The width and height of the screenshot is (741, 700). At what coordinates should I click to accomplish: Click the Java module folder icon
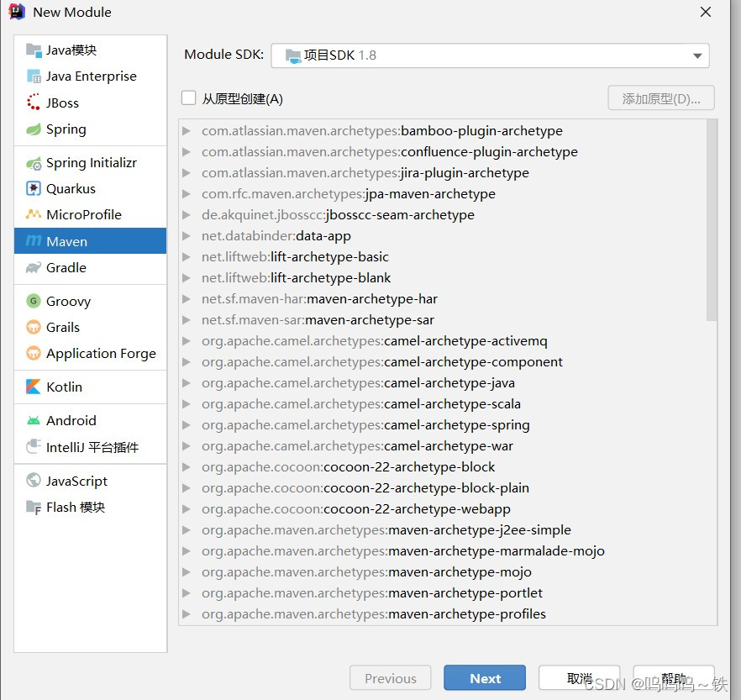click(34, 50)
